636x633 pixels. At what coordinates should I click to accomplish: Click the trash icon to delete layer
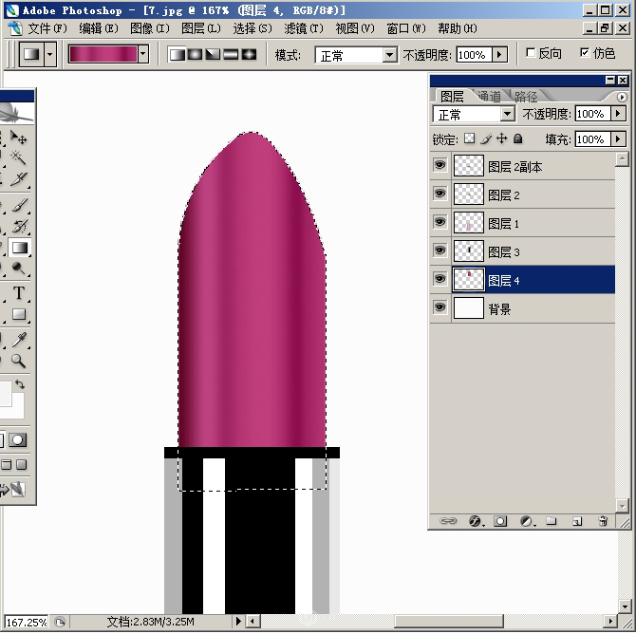[x=602, y=521]
